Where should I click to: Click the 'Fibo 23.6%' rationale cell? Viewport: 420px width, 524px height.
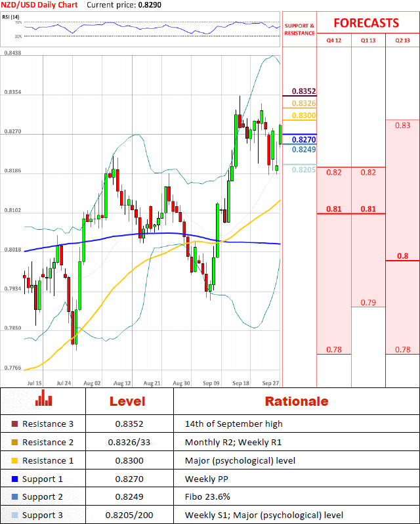207,497
